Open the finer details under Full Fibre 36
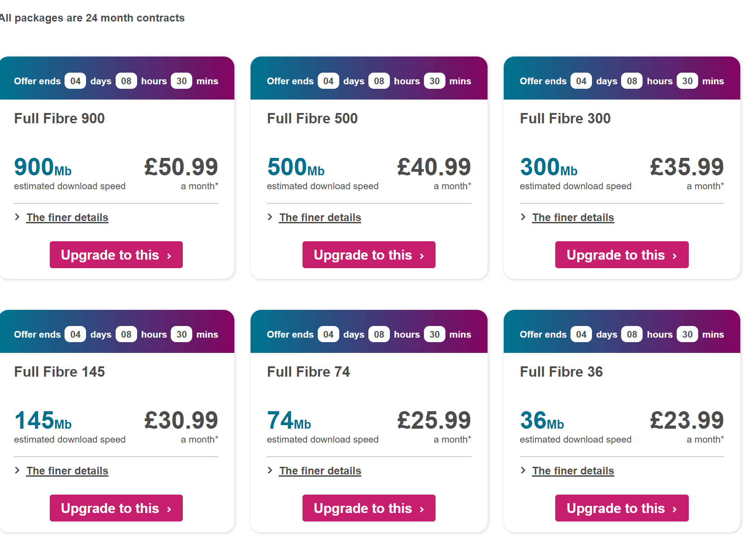 point(573,470)
